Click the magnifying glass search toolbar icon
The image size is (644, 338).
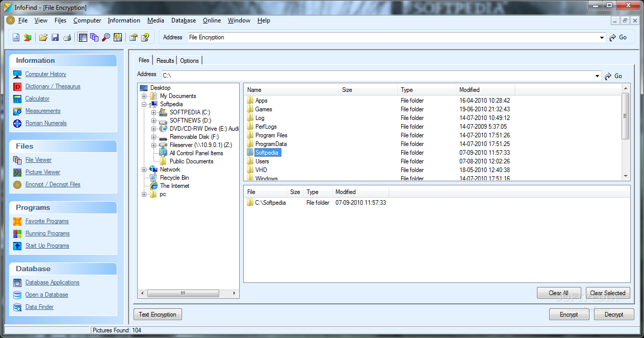pos(106,37)
